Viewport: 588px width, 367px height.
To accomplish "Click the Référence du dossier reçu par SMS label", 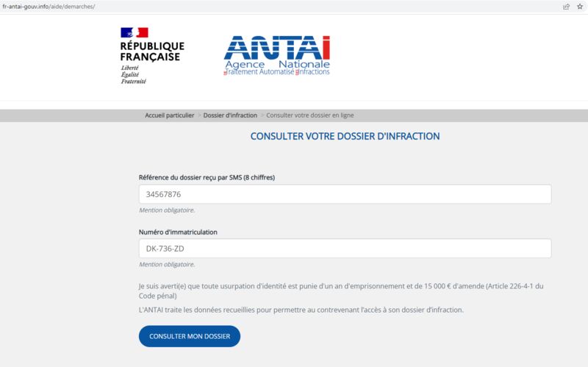I will pos(207,177).
